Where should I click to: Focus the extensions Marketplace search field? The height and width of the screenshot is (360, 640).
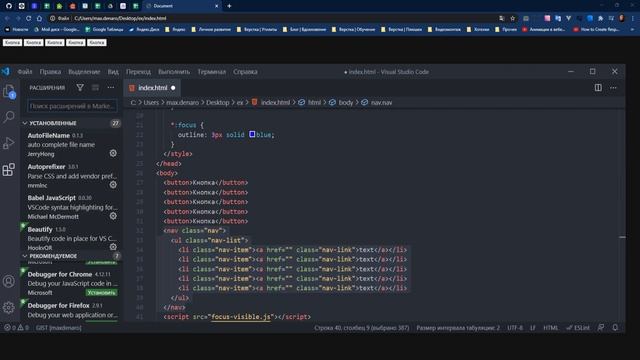pos(72,106)
